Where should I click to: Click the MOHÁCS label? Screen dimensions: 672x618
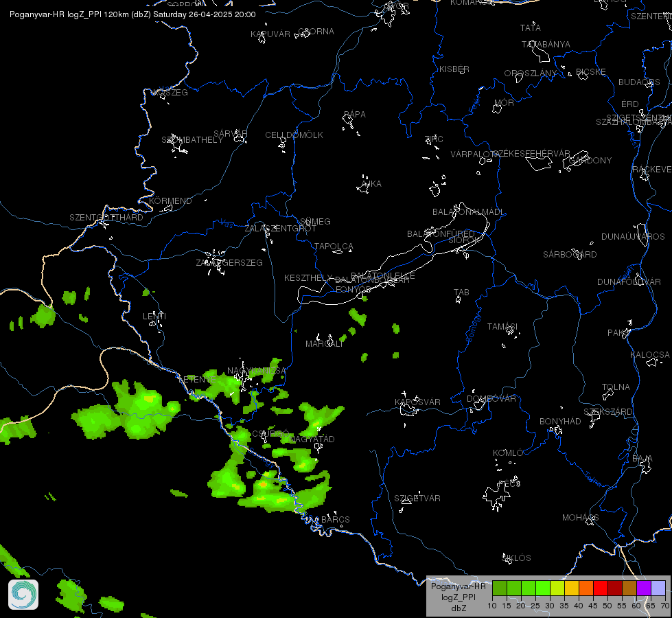pos(580,518)
